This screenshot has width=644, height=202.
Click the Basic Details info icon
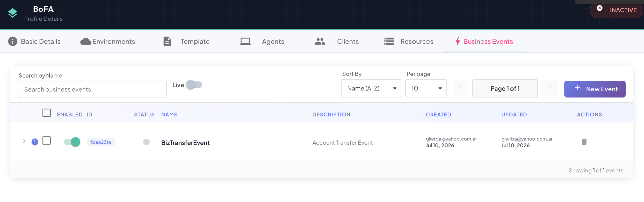pyautogui.click(x=13, y=41)
